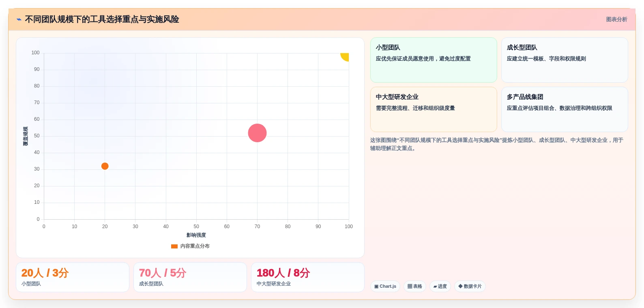644x308 pixels.
Task: Click the 表格 tag chip
Action: click(415, 287)
